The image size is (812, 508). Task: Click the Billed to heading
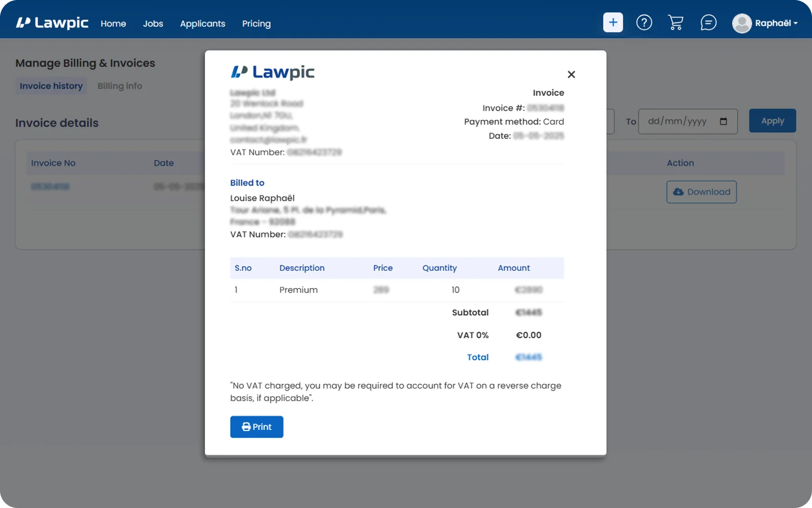248,183
